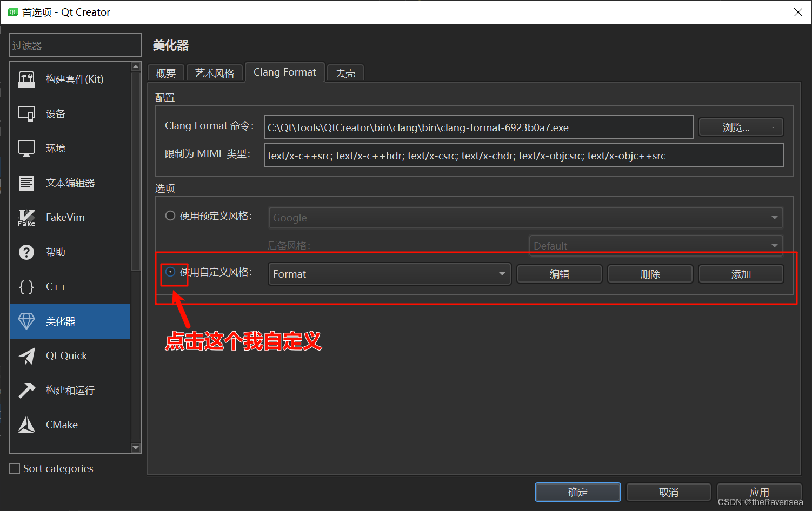The image size is (812, 511).
Task: Click the category list scrollbar thumb
Action: pyautogui.click(x=136, y=171)
